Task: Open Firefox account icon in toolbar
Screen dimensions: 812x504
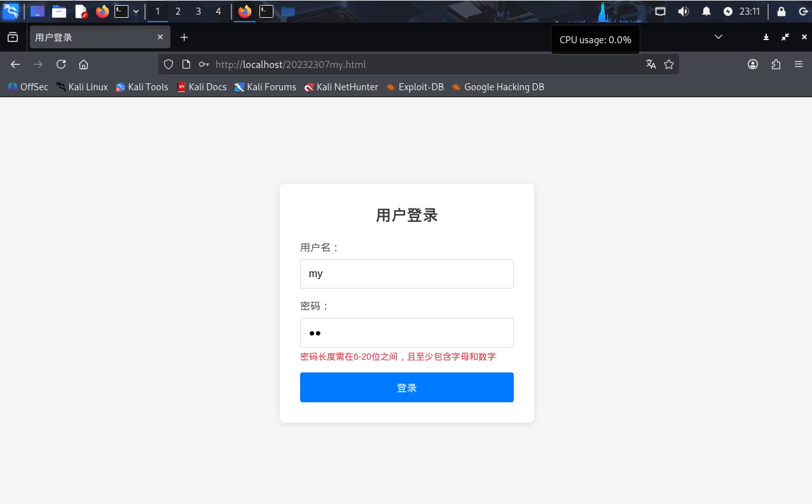Action: coord(753,64)
